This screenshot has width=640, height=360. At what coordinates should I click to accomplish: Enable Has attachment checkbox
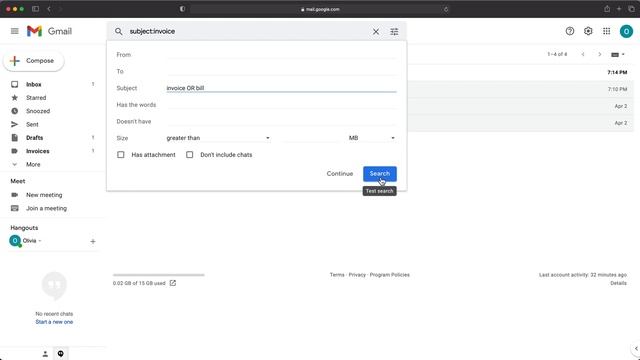tap(121, 155)
